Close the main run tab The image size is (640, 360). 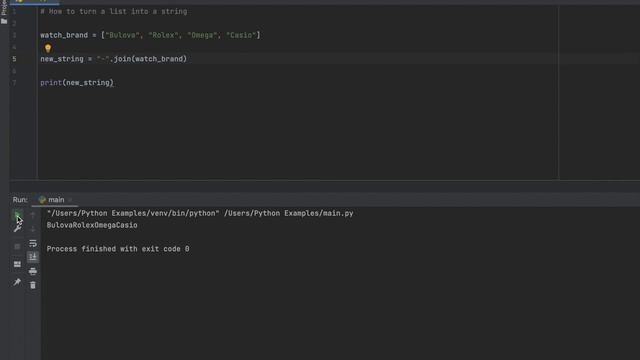(x=70, y=200)
